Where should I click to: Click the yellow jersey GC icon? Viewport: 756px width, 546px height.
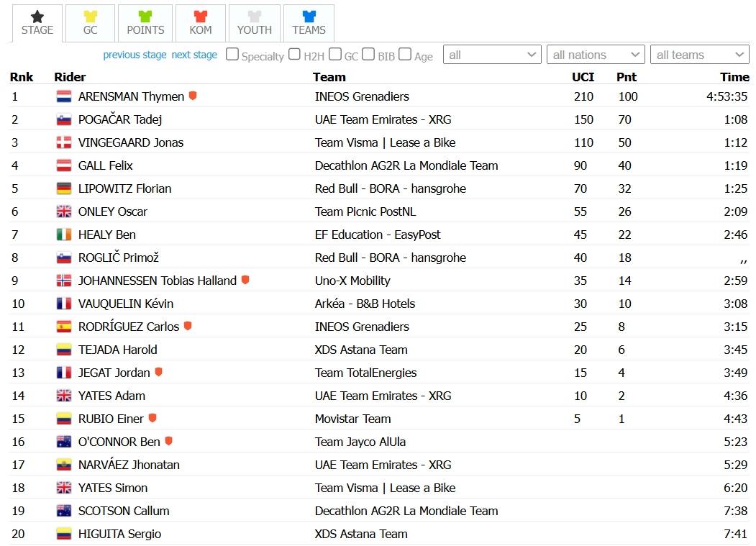90,17
